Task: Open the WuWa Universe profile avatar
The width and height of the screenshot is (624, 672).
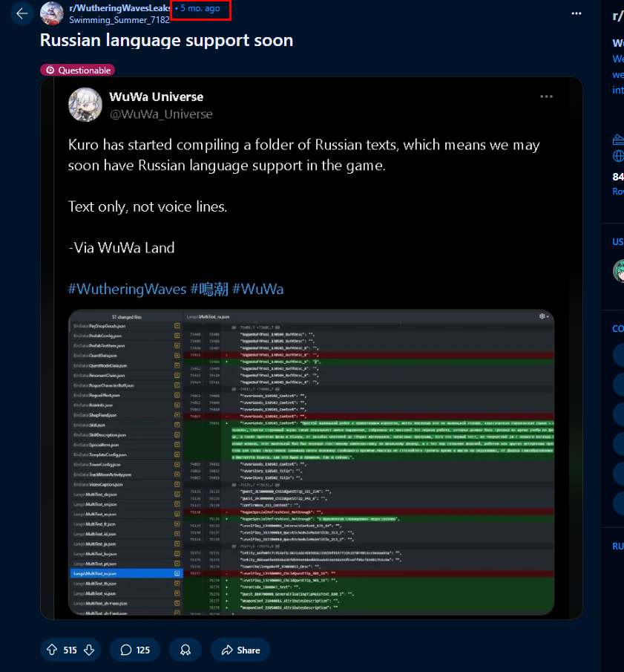Action: (85, 105)
